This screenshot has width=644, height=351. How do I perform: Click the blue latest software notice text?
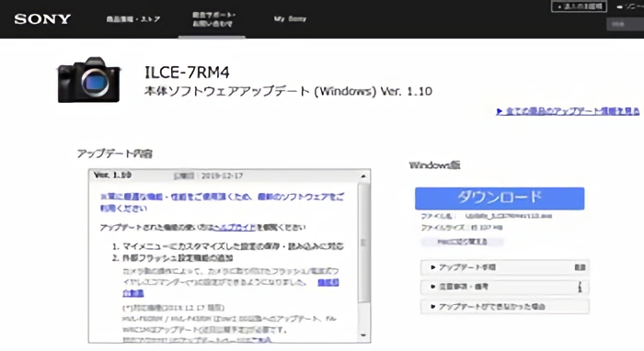click(223, 202)
